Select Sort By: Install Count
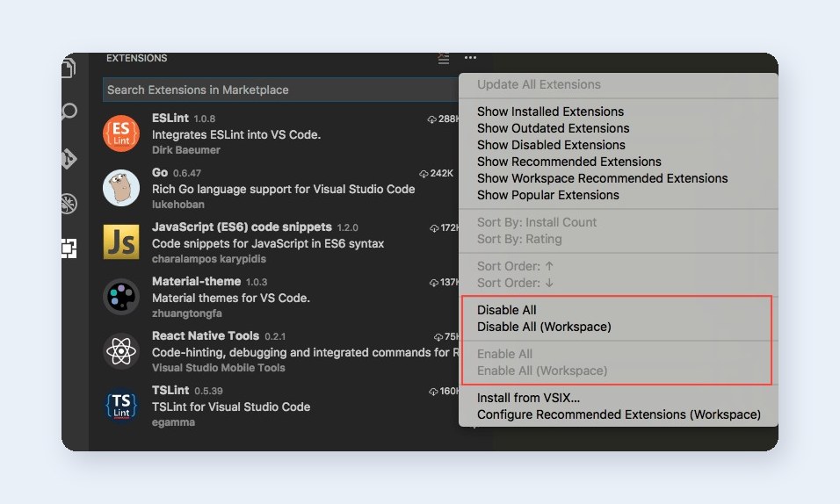 tap(537, 222)
